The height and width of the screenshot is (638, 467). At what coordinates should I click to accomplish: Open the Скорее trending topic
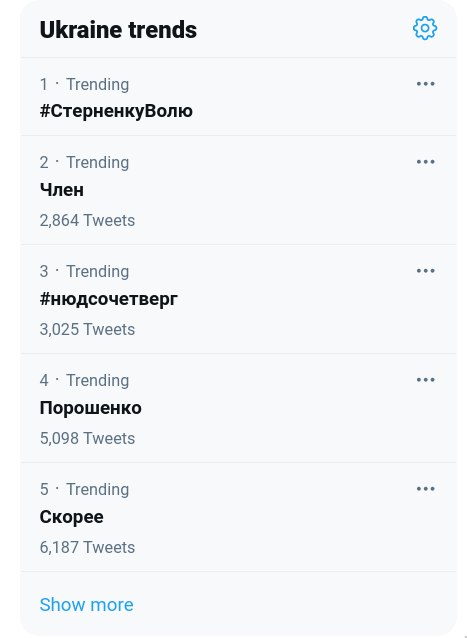click(72, 517)
